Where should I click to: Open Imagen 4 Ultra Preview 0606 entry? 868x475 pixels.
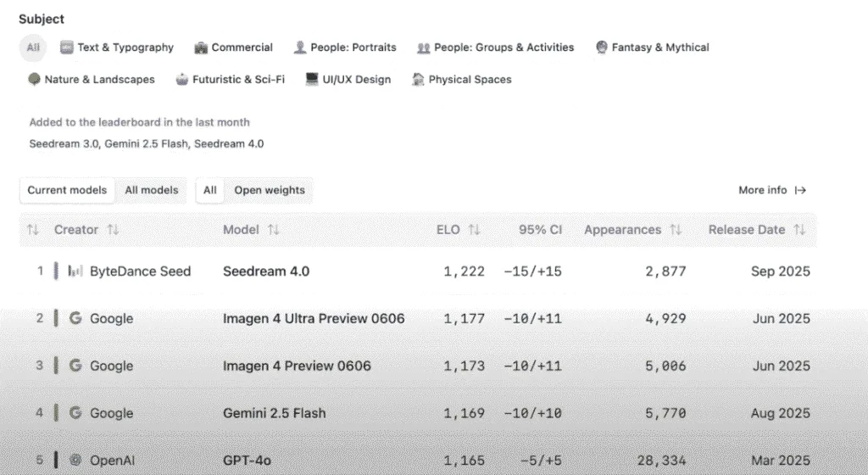point(314,319)
